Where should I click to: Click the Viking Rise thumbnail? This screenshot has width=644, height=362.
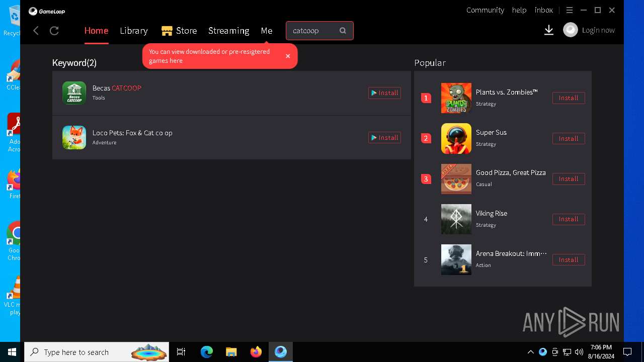(456, 219)
